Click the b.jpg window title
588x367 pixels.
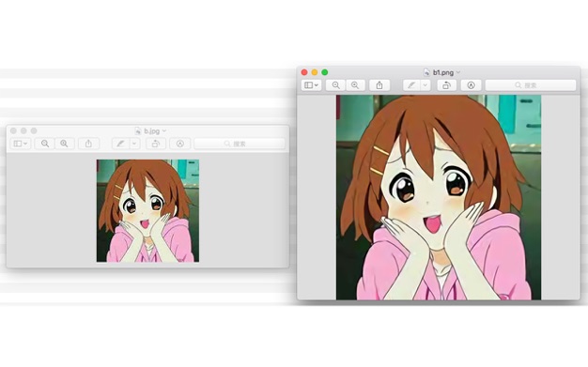click(x=152, y=130)
